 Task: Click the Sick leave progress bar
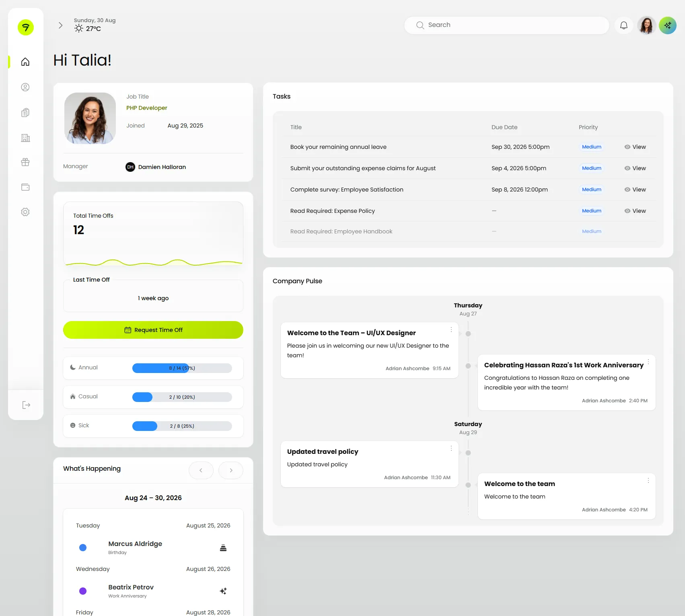[182, 426]
